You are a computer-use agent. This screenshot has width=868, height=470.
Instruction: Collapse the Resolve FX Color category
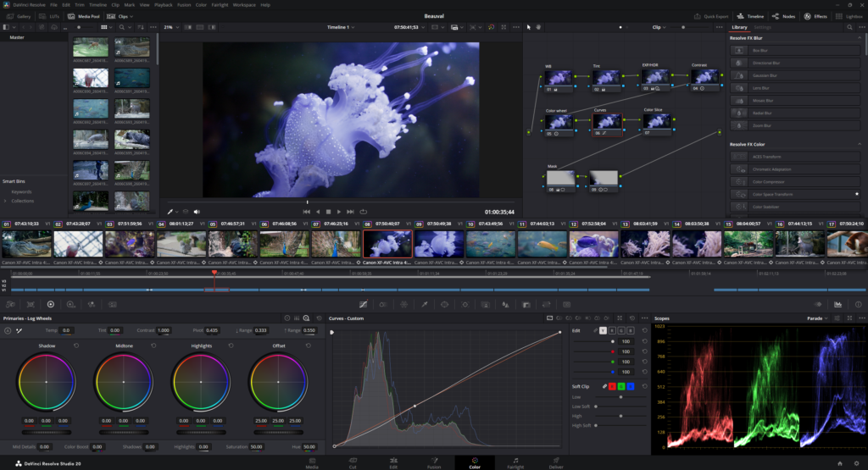860,144
